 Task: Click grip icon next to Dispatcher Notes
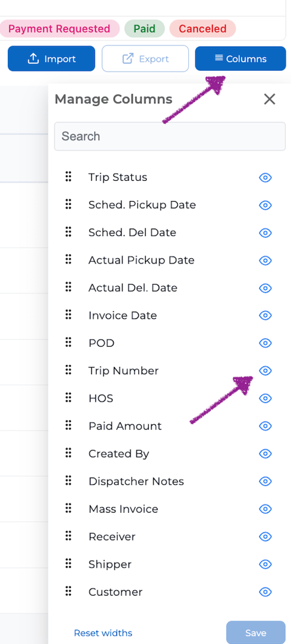coord(68,481)
